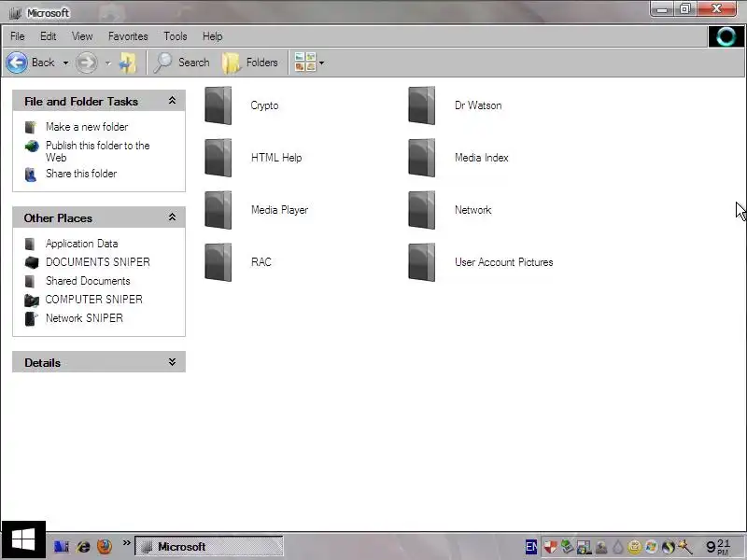Click the Make a new folder icon
747x560 pixels.
pos(31,127)
